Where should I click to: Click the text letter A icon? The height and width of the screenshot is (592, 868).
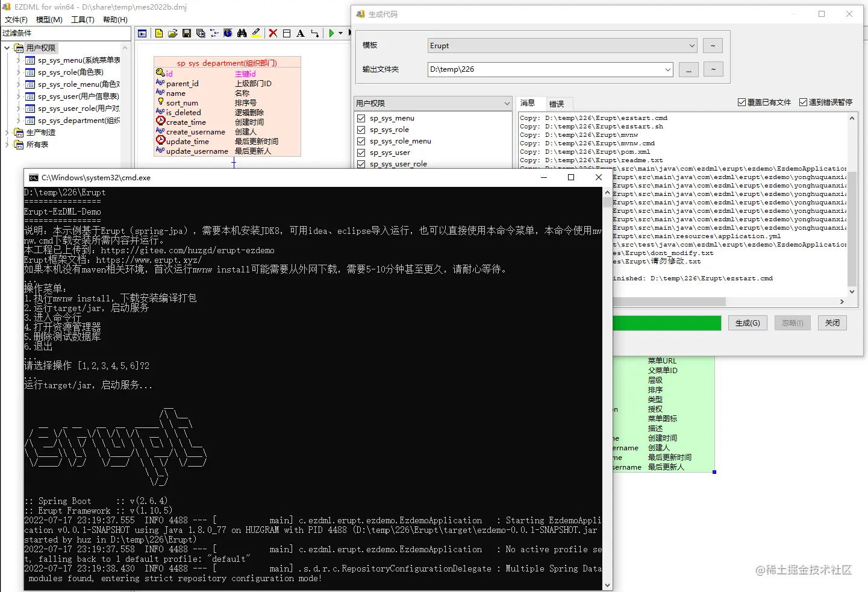tap(301, 33)
